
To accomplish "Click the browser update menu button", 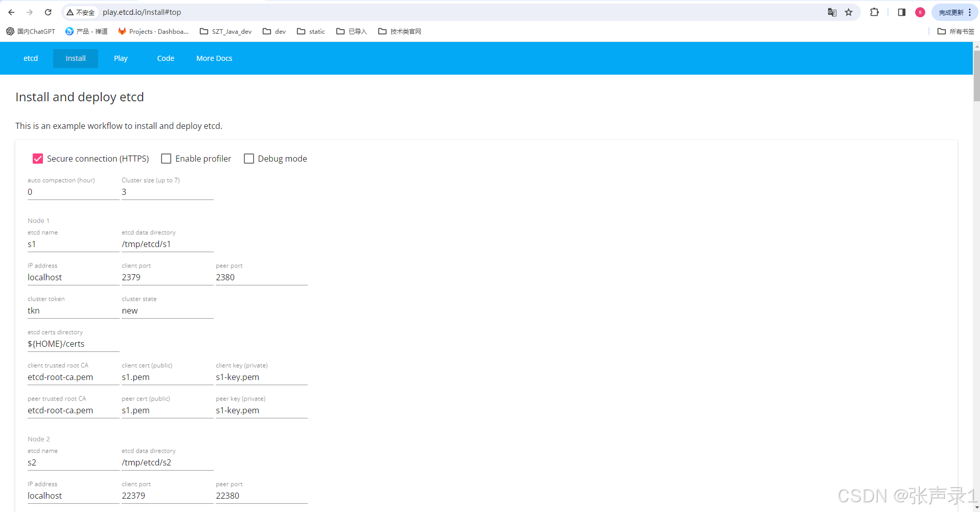I will pyautogui.click(x=955, y=12).
